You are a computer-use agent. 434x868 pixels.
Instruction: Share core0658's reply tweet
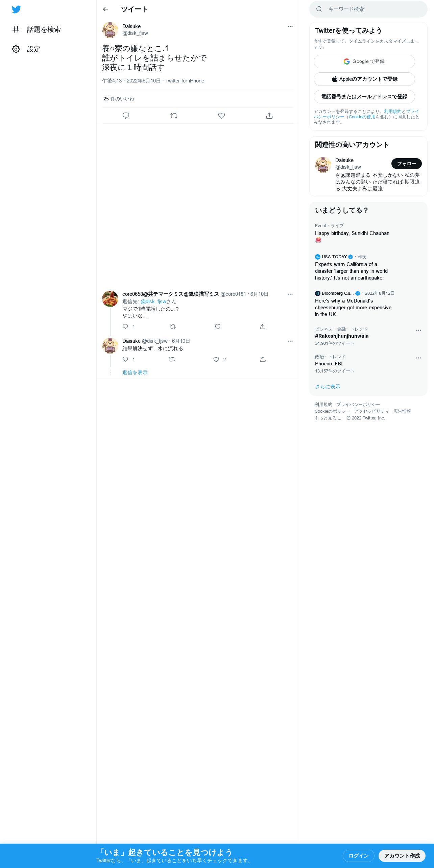(x=263, y=327)
